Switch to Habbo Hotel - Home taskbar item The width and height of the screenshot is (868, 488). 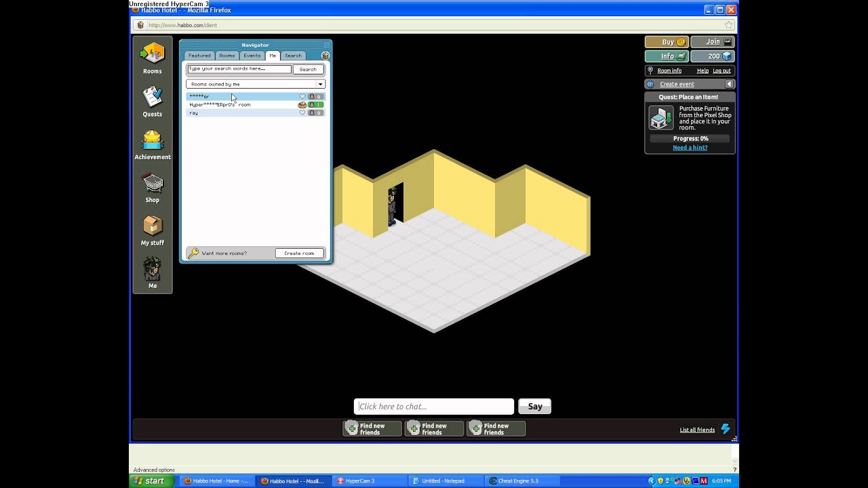click(x=218, y=481)
